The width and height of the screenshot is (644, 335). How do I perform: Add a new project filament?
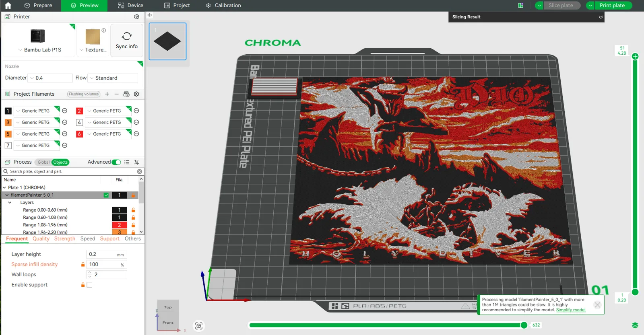pos(107,94)
